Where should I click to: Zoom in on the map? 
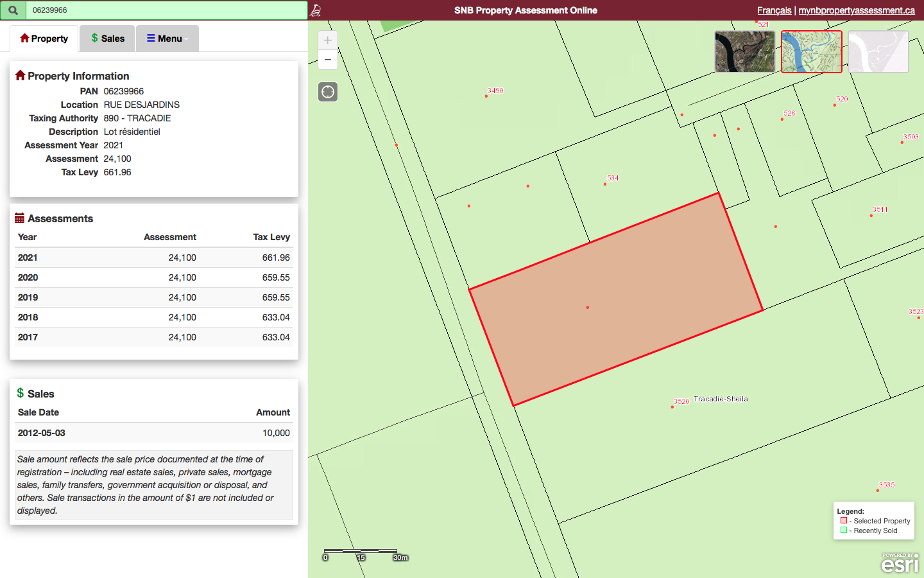point(328,40)
